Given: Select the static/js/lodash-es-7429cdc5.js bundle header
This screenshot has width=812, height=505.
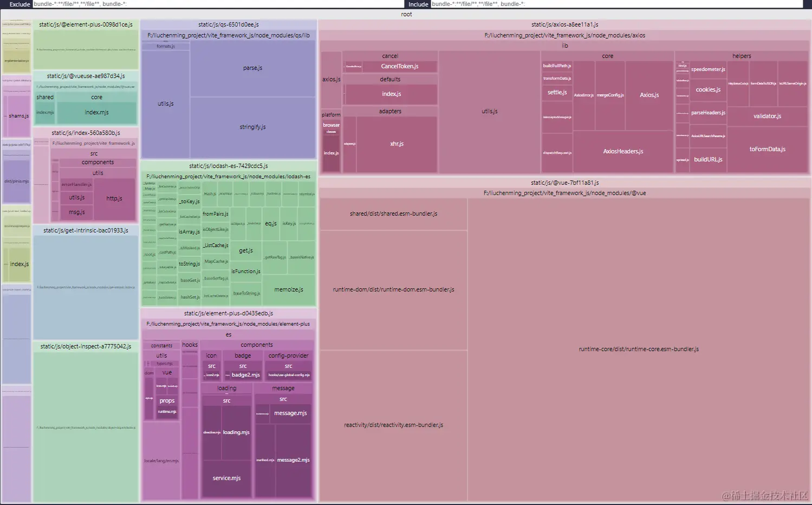Looking at the screenshot, I should (229, 166).
